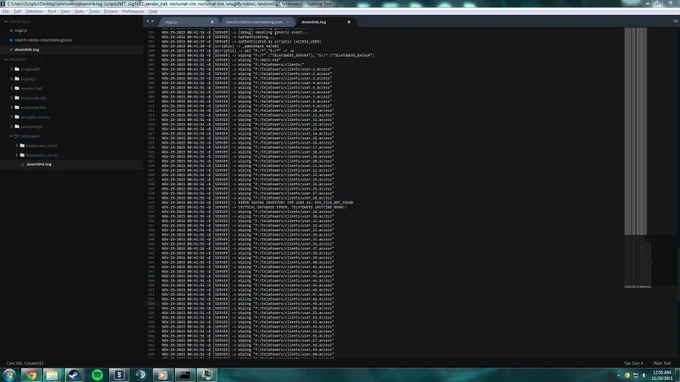This screenshot has height=382, width=680.
Task: Open the Tools menu
Action: click(94, 12)
